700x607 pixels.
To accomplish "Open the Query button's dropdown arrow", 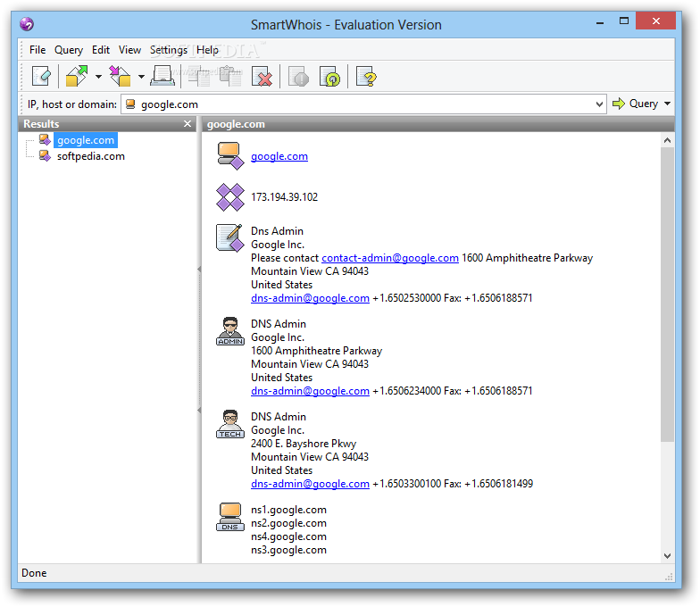I will 668,104.
